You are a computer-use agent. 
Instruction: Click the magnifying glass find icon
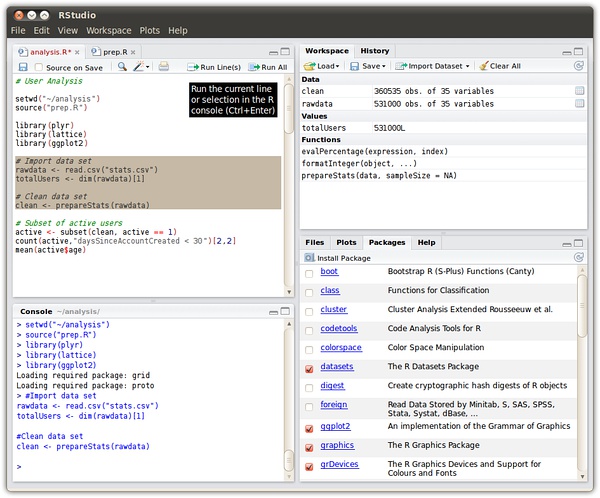click(122, 67)
